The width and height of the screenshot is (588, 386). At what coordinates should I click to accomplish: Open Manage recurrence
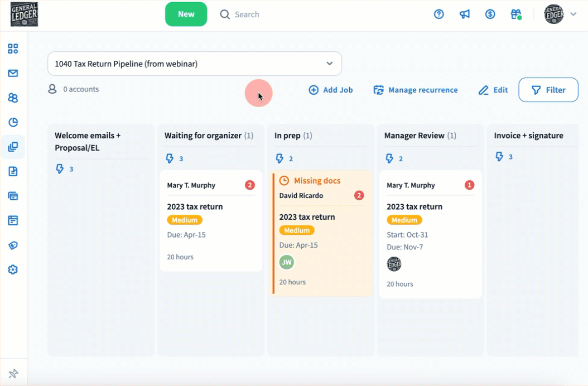point(416,90)
